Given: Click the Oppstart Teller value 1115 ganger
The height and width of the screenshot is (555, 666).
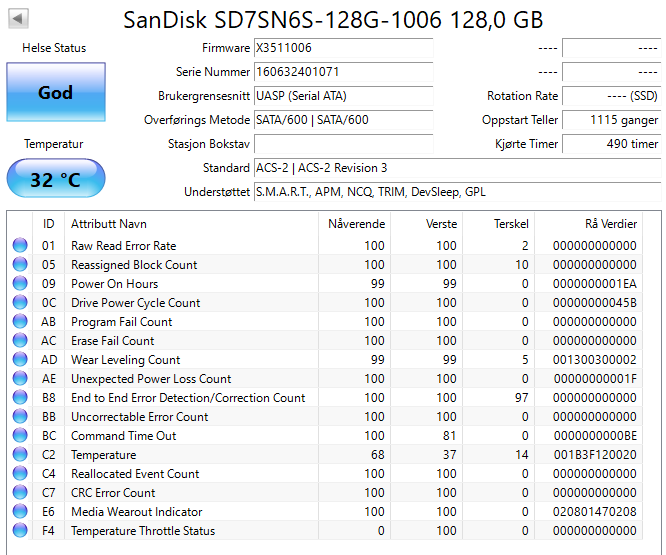Looking at the screenshot, I should click(611, 120).
